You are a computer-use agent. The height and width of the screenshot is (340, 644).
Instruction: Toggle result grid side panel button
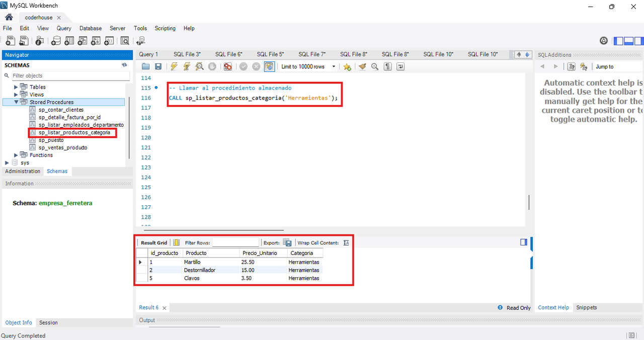click(524, 242)
